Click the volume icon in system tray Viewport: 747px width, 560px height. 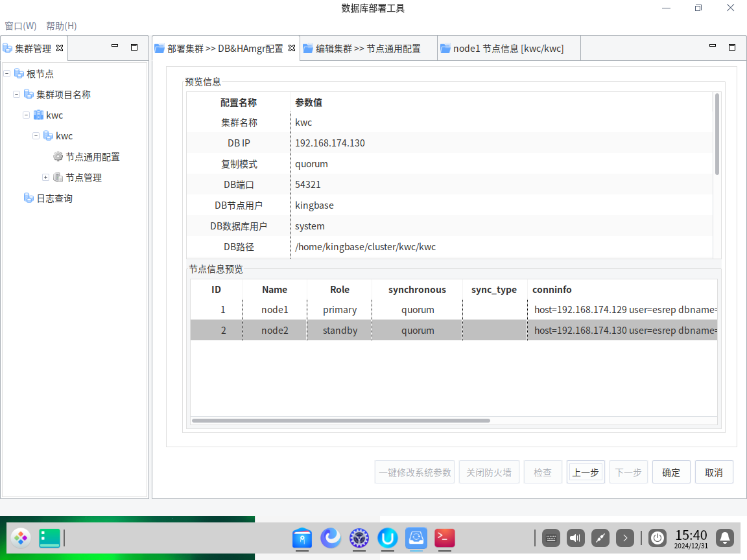575,537
